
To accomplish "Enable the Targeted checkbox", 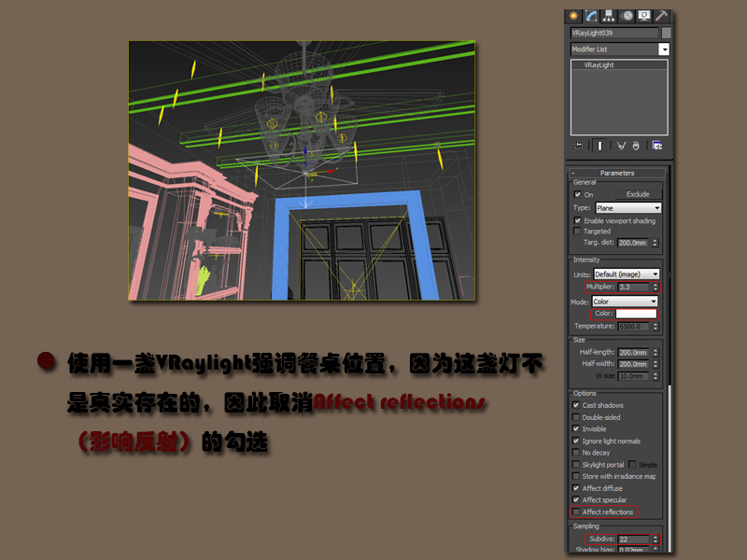I will pyautogui.click(x=577, y=231).
